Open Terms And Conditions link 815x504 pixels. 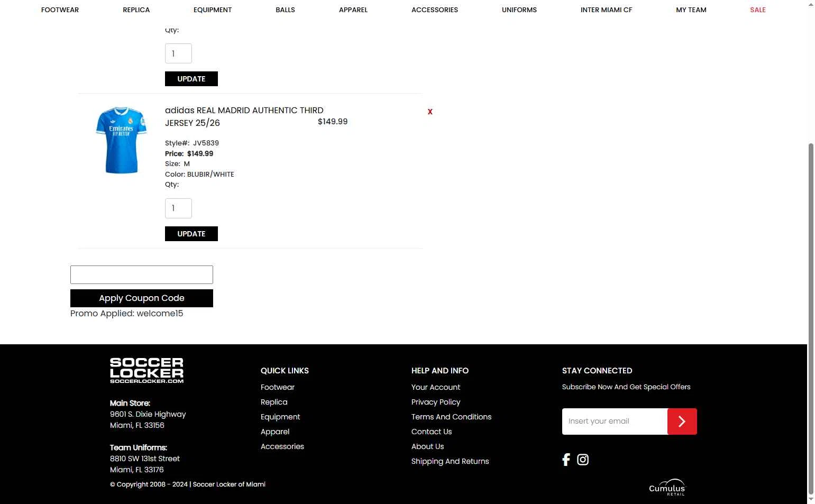(x=452, y=417)
